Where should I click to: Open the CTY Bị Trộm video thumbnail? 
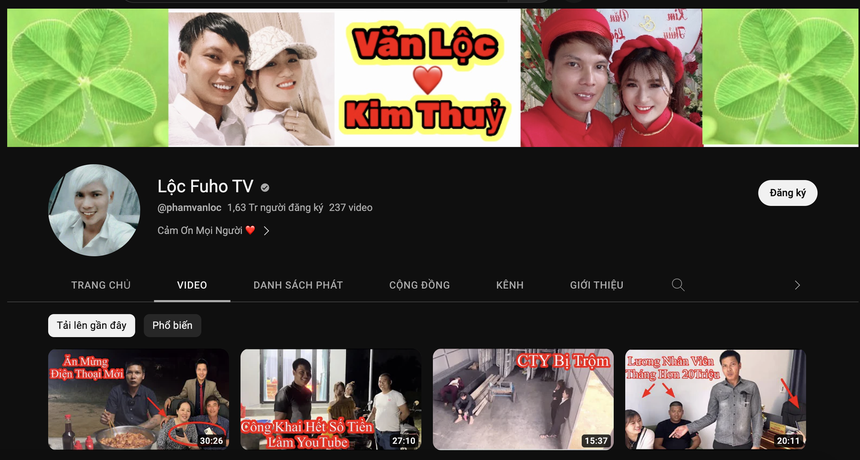(x=523, y=400)
